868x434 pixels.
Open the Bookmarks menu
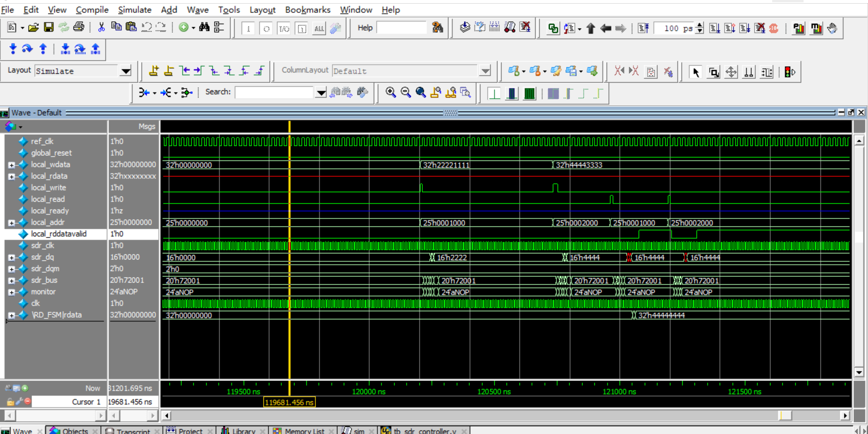(307, 10)
